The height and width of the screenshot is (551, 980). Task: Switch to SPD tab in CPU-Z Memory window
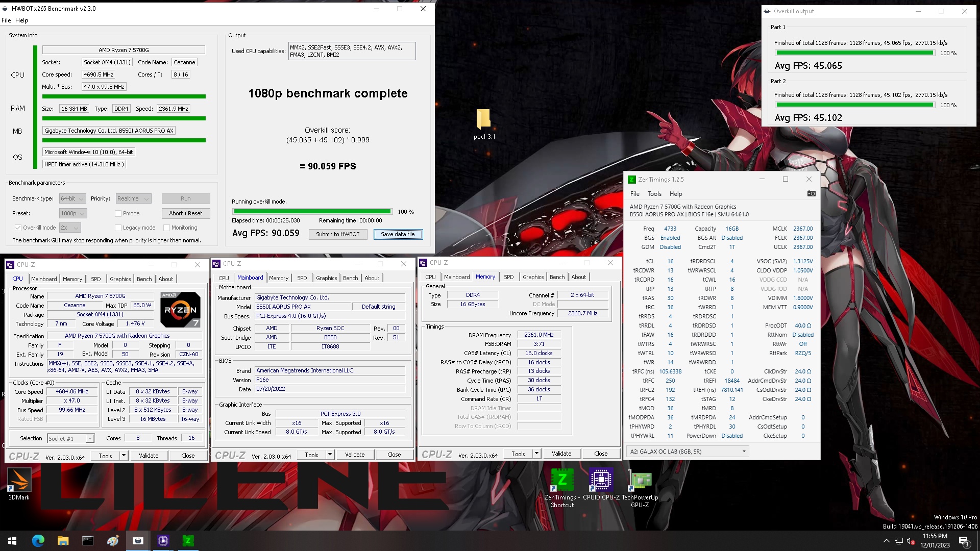(509, 277)
